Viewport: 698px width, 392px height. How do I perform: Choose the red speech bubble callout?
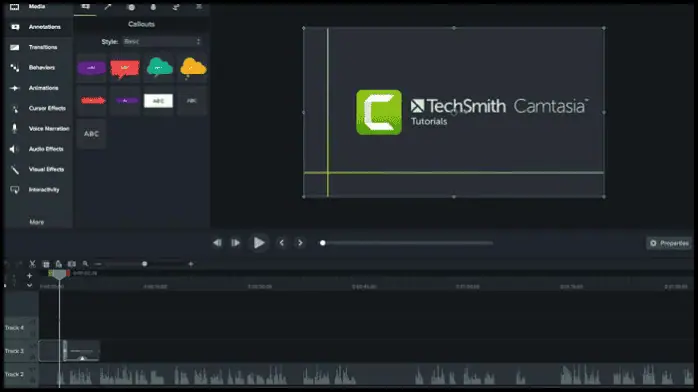coord(125,68)
